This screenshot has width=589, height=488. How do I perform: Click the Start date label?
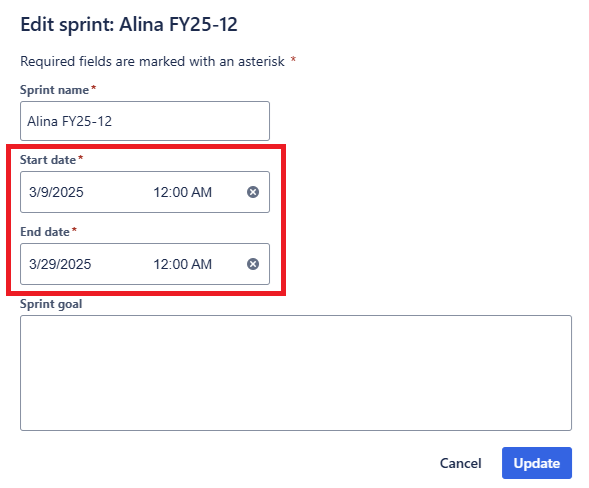pyautogui.click(x=48, y=160)
